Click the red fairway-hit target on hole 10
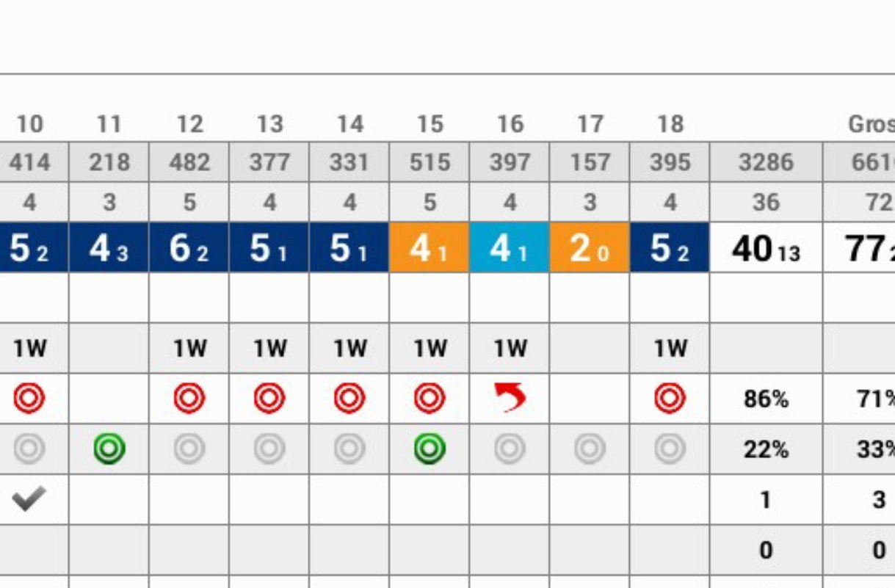895x588 pixels. pos(29,399)
